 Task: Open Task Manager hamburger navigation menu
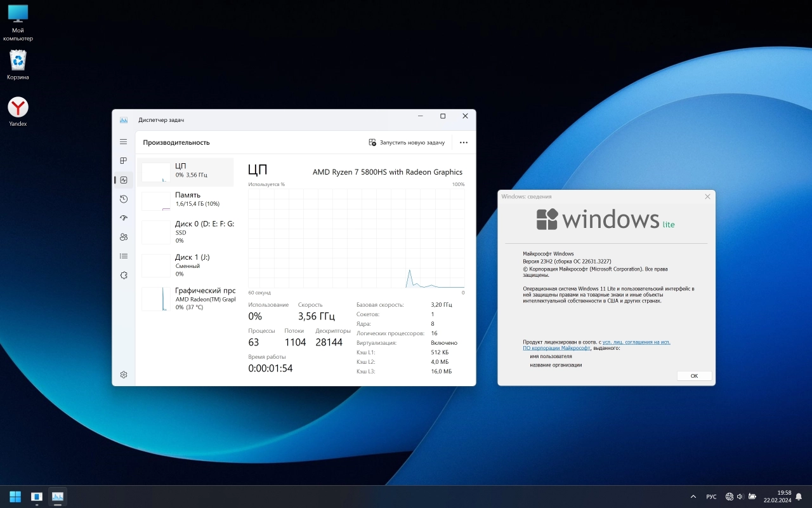pyautogui.click(x=123, y=142)
